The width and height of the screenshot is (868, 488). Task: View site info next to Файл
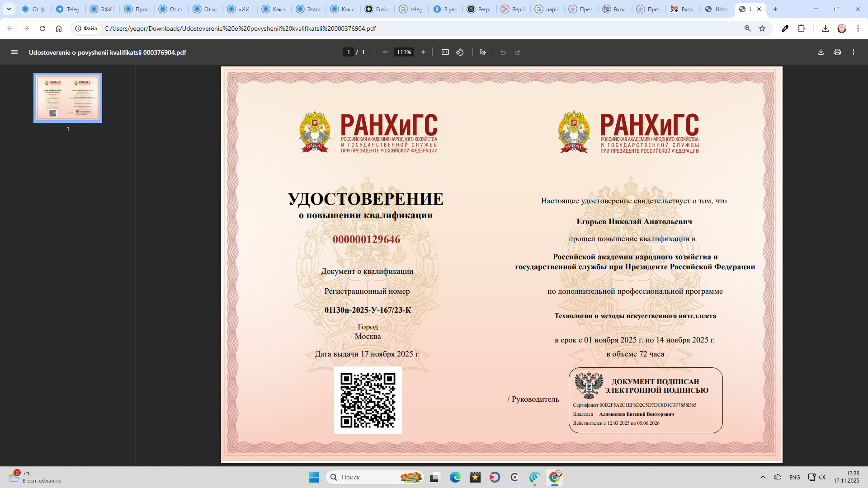86,28
